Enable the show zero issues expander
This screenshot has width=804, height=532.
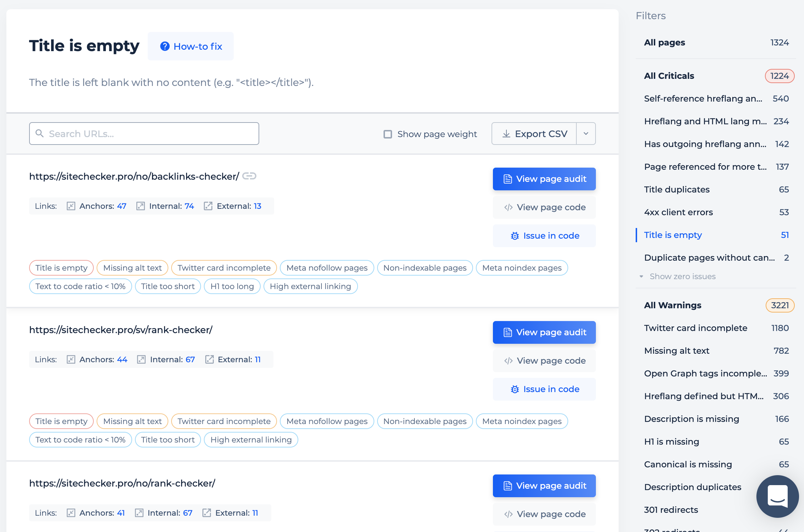[678, 276]
